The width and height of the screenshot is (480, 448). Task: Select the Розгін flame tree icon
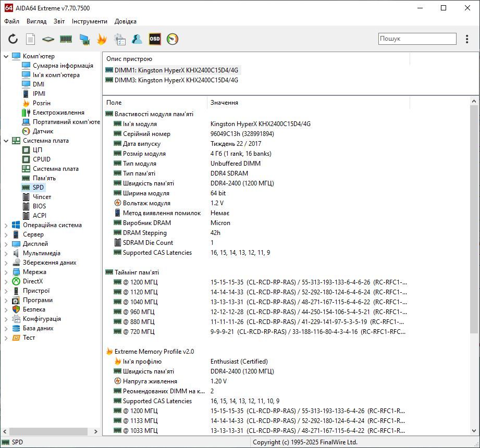click(x=26, y=103)
